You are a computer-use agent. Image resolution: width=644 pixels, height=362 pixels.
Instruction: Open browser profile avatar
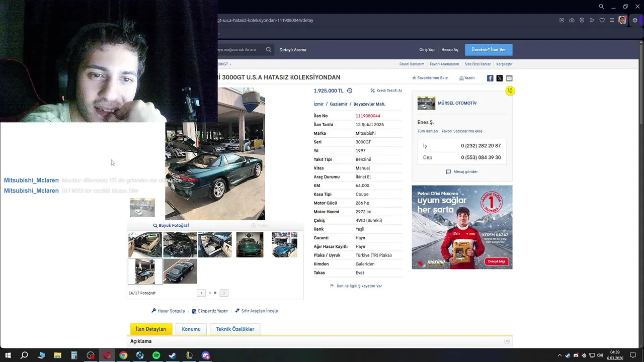tap(622, 20)
